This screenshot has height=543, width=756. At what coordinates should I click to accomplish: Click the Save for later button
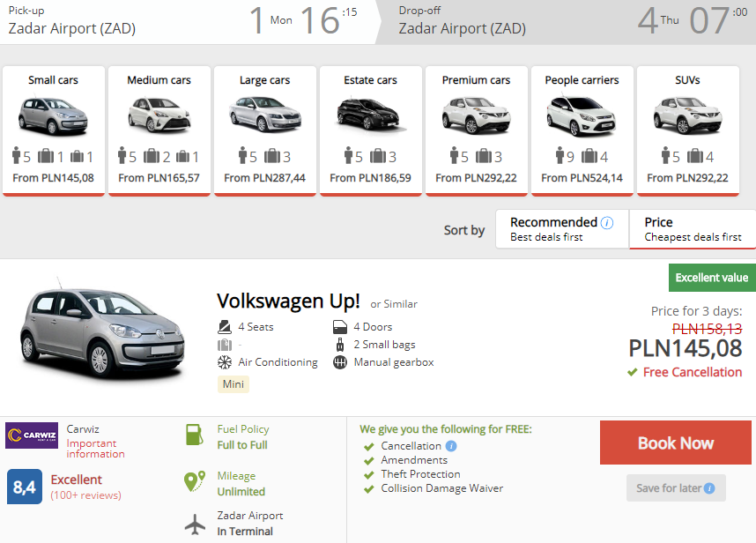(x=676, y=488)
